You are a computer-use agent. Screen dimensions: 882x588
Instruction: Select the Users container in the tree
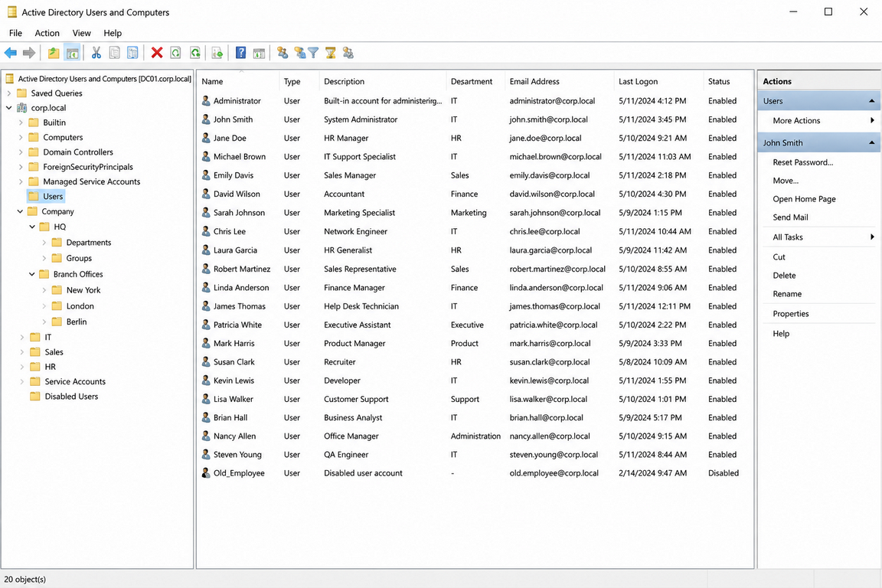[53, 196]
